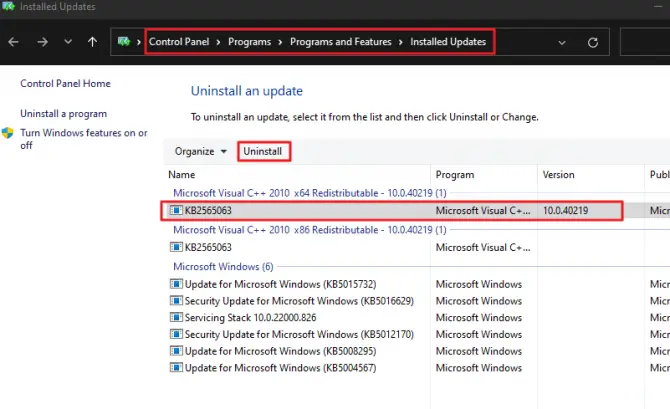Select Installed Updates breadcrumb item

[x=448, y=42]
